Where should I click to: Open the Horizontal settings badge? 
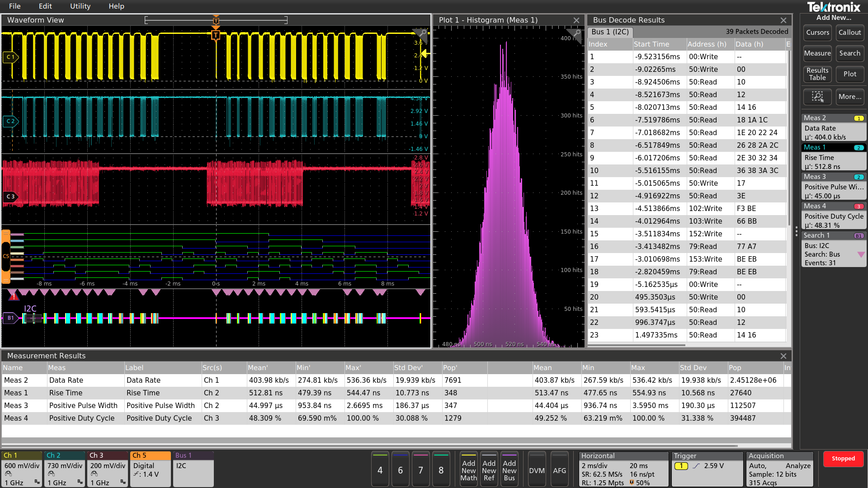pos(623,469)
